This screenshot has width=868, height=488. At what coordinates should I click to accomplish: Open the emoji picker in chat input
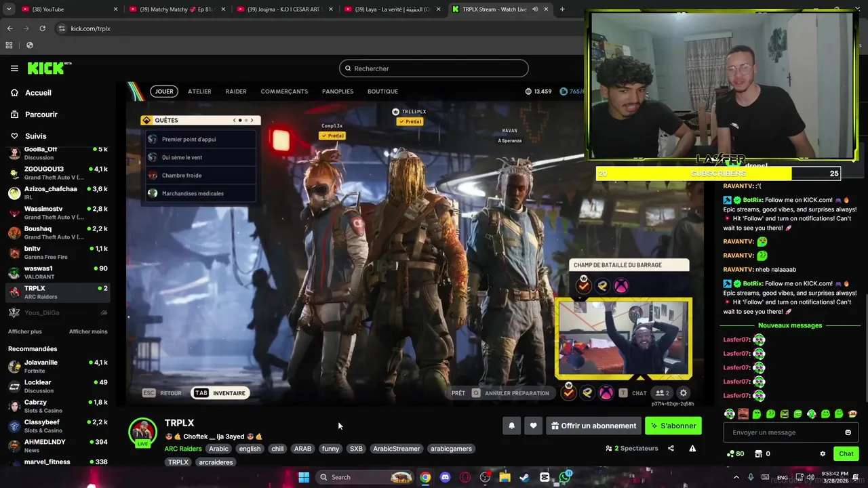tap(848, 432)
